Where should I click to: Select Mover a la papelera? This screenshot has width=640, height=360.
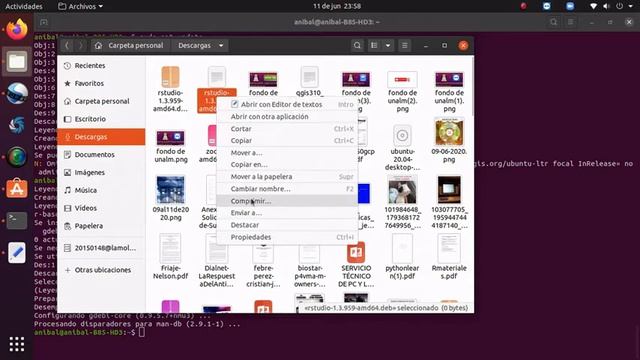[287, 177]
